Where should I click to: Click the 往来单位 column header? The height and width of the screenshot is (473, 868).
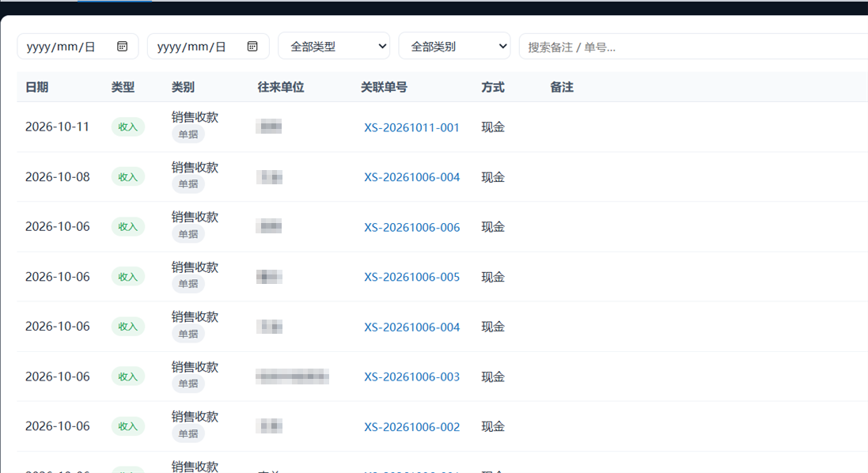pyautogui.click(x=281, y=87)
